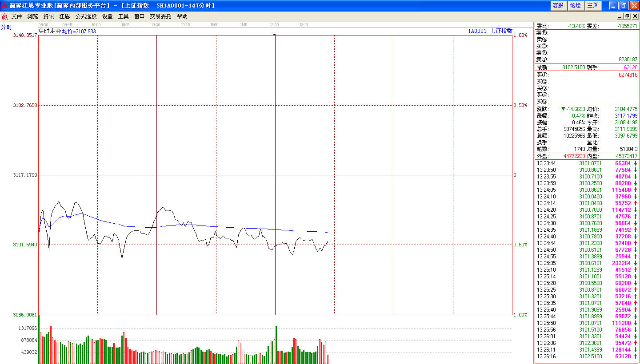
Task: Click the 13:00 time axis label
Action: point(274,25)
